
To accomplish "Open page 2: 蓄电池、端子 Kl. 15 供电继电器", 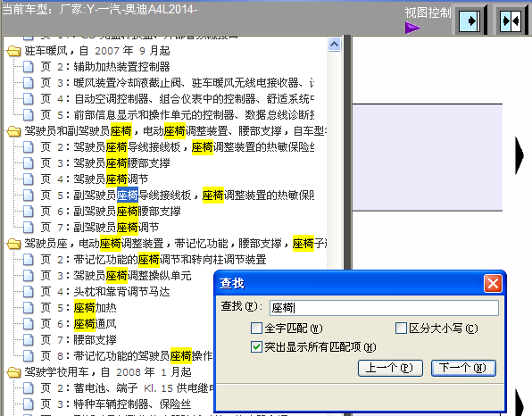I will click(127, 387).
